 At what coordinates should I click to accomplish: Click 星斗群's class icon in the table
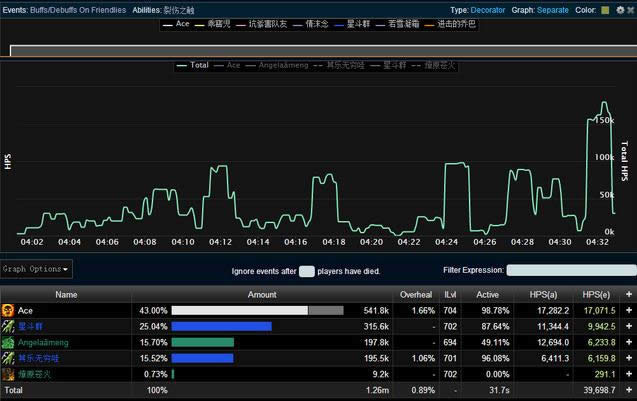(x=8, y=326)
